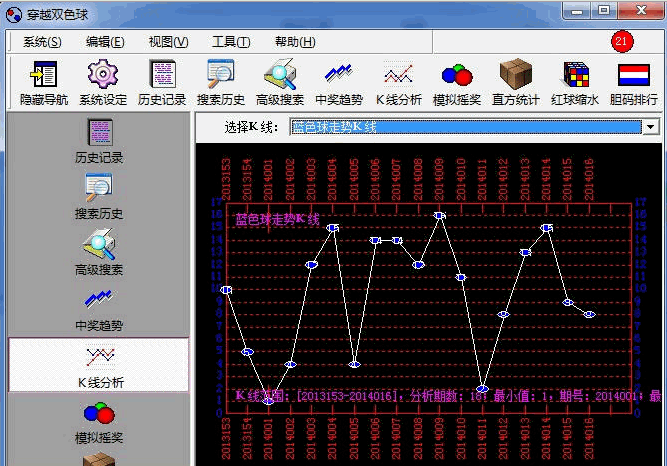Select K线分析 in the left sidebar

(x=99, y=365)
